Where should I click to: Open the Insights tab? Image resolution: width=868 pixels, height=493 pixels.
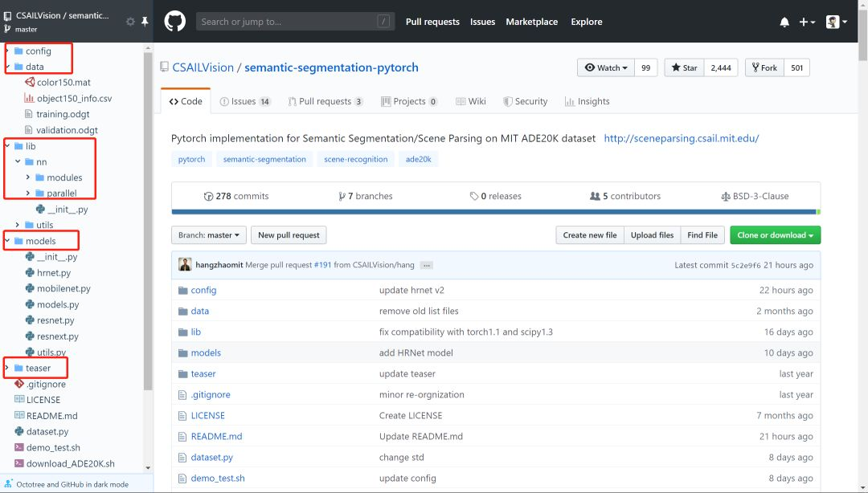[587, 102]
